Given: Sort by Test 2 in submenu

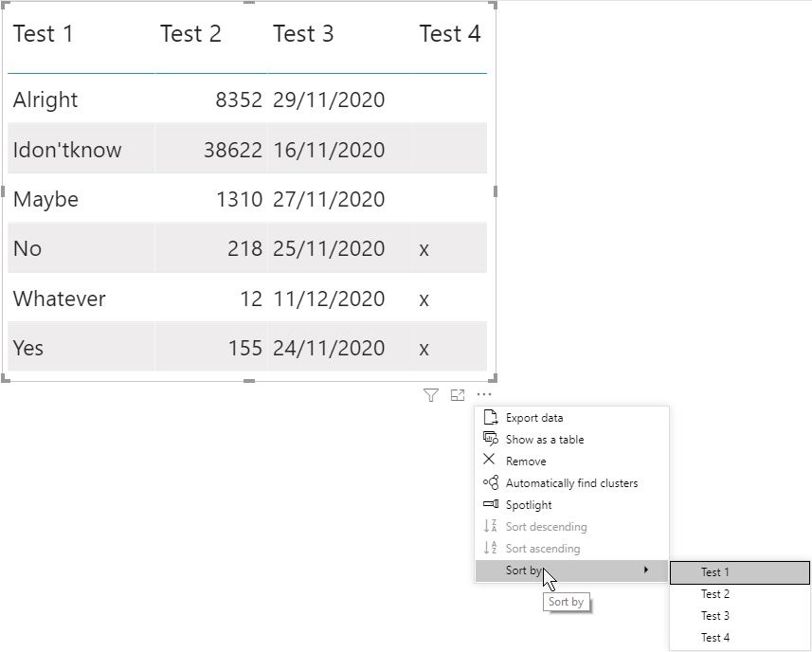Looking at the screenshot, I should [739, 594].
